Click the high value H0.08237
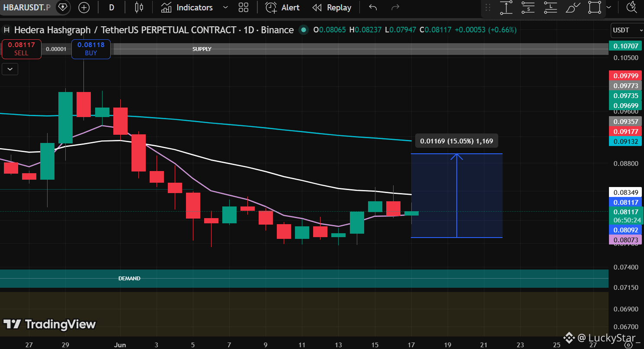This screenshot has height=349, width=644. pyautogui.click(x=366, y=30)
